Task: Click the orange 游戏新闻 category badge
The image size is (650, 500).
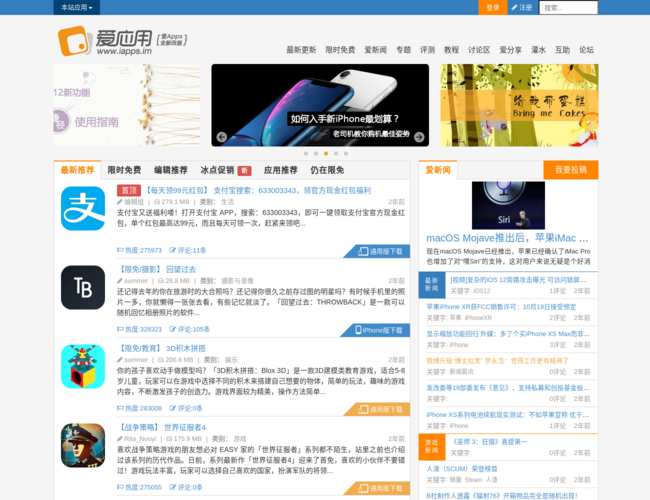Action: pos(432,447)
